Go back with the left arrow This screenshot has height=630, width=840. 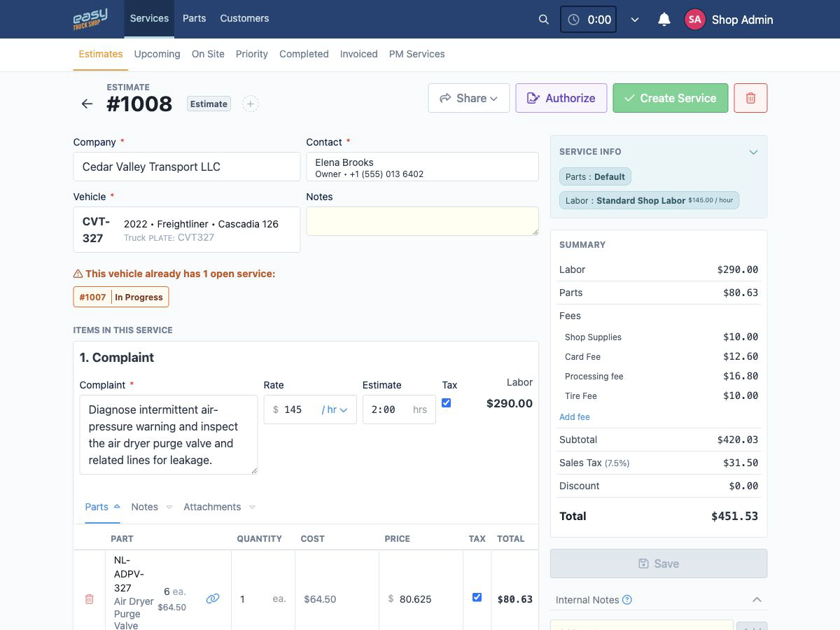click(x=87, y=104)
